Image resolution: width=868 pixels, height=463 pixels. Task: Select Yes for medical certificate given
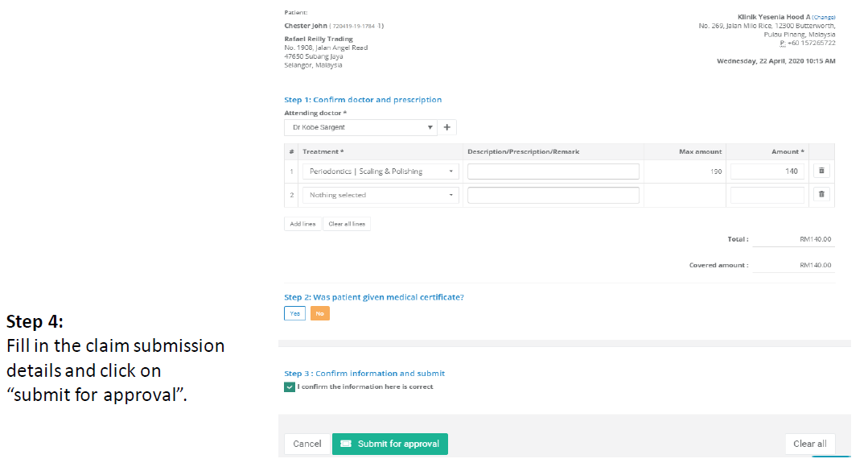point(294,313)
